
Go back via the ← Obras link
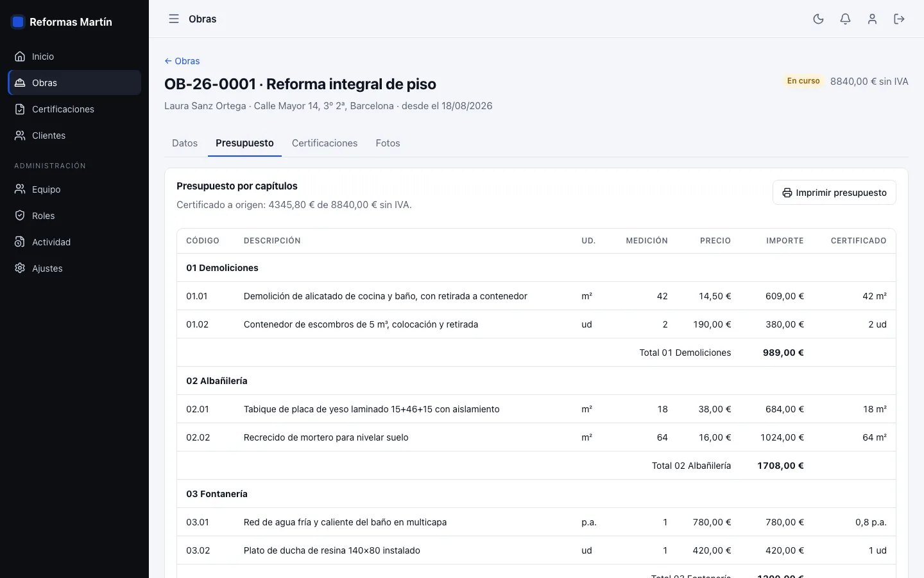182,61
